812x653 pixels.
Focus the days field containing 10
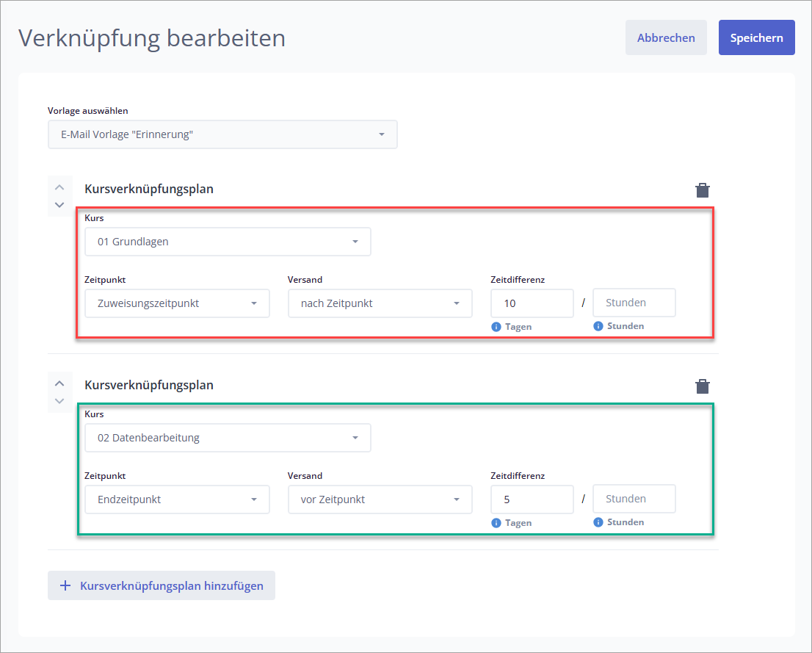[532, 303]
